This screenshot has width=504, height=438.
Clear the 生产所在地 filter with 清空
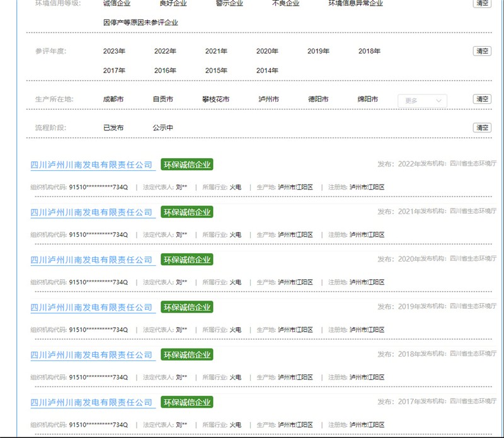[482, 99]
